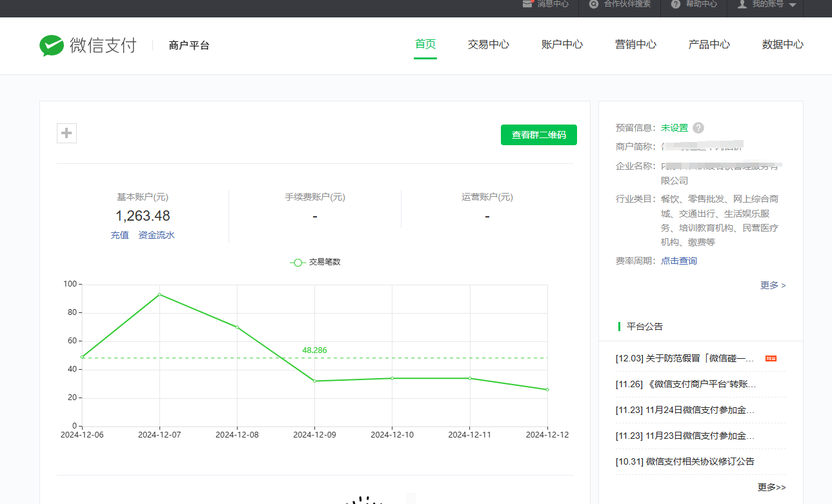832x504 pixels.
Task: Open the 交易中心 menu
Action: coord(489,45)
